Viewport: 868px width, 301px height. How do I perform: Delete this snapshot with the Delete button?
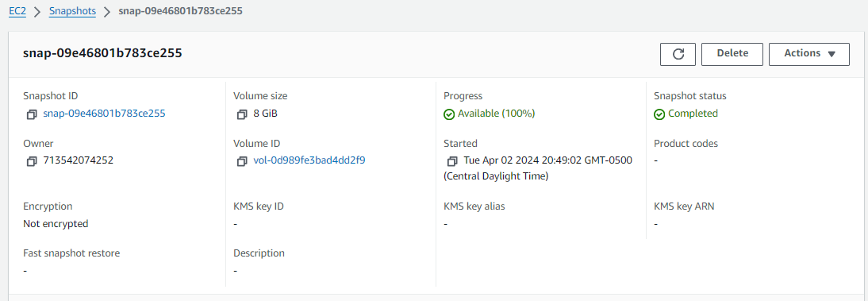732,54
